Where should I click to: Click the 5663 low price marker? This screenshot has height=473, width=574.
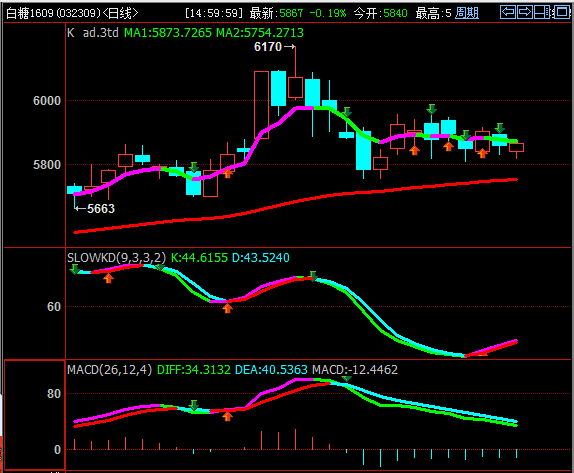pos(95,209)
